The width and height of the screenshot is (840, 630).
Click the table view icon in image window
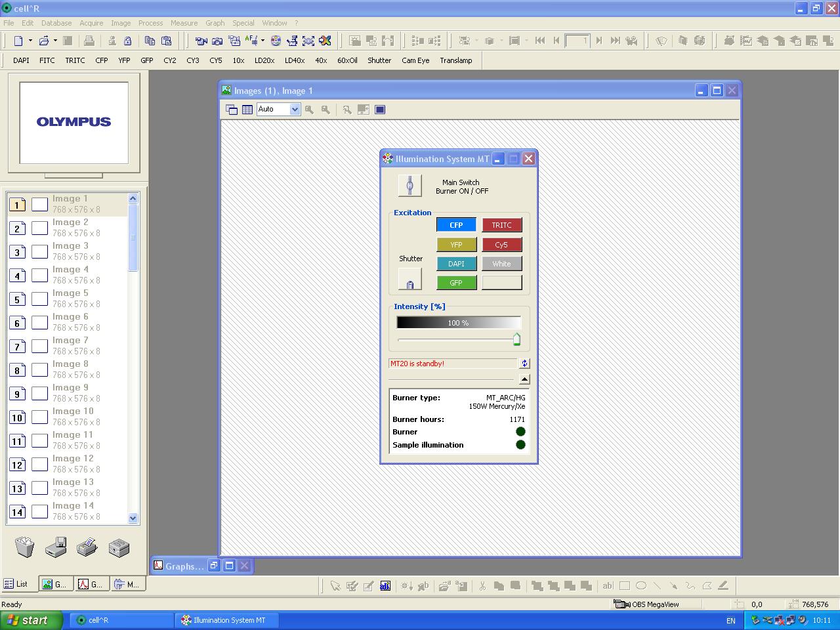(247, 110)
